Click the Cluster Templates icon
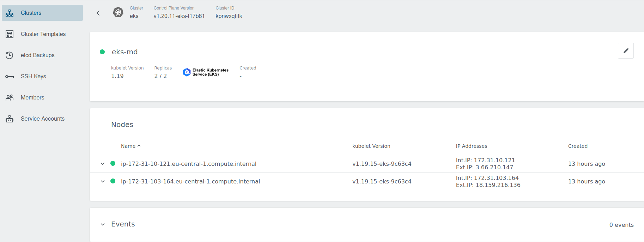The image size is (644, 242). [x=10, y=34]
